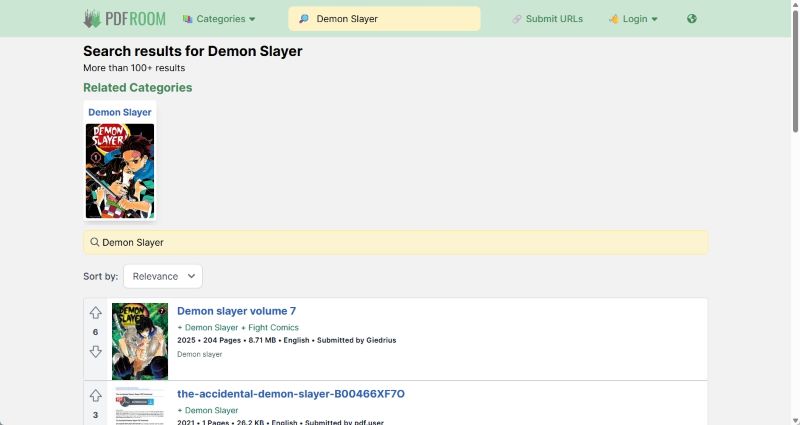Image resolution: width=800 pixels, height=425 pixels.
Task: Click the link icon beside Submit URLs
Action: point(517,19)
